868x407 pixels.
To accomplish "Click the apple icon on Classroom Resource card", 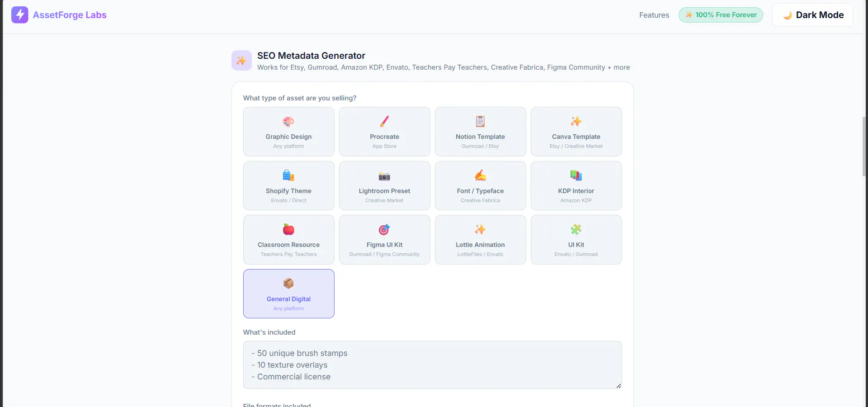I will click(x=288, y=230).
